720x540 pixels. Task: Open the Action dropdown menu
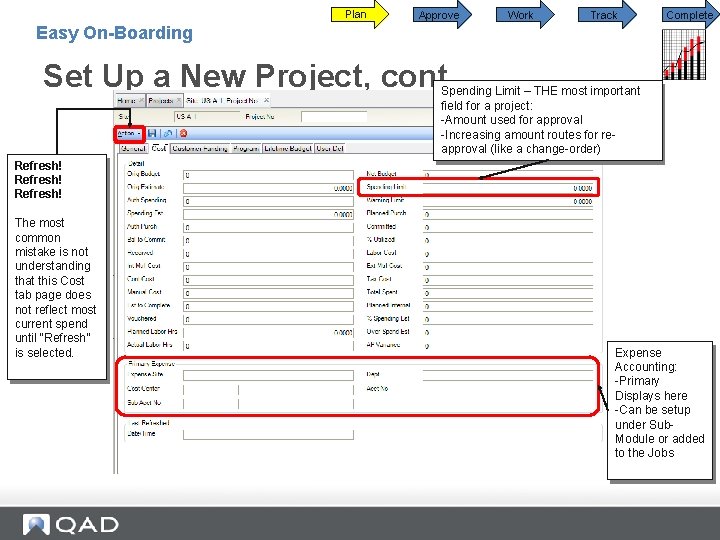coord(129,134)
